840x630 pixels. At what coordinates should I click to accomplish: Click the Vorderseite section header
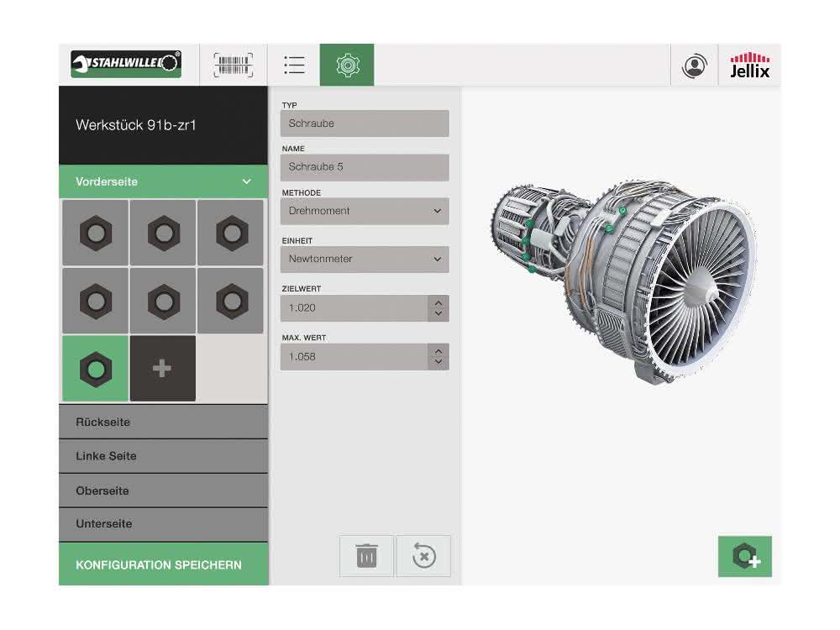click(x=164, y=181)
